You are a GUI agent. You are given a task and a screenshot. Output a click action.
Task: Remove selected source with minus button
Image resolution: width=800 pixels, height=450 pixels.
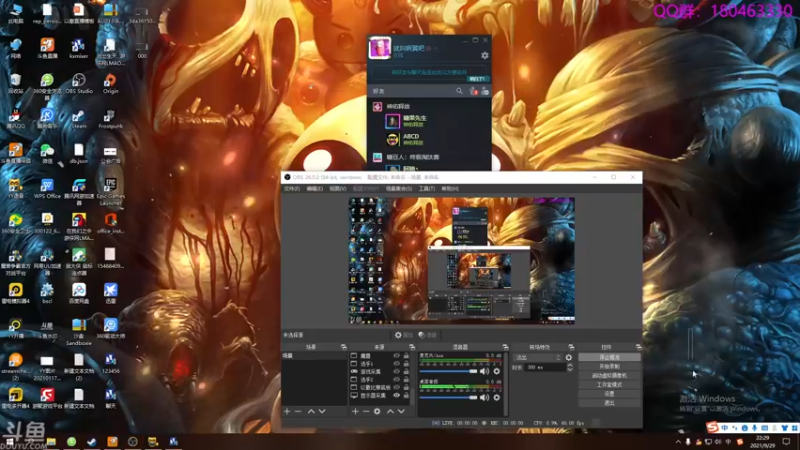(366, 411)
